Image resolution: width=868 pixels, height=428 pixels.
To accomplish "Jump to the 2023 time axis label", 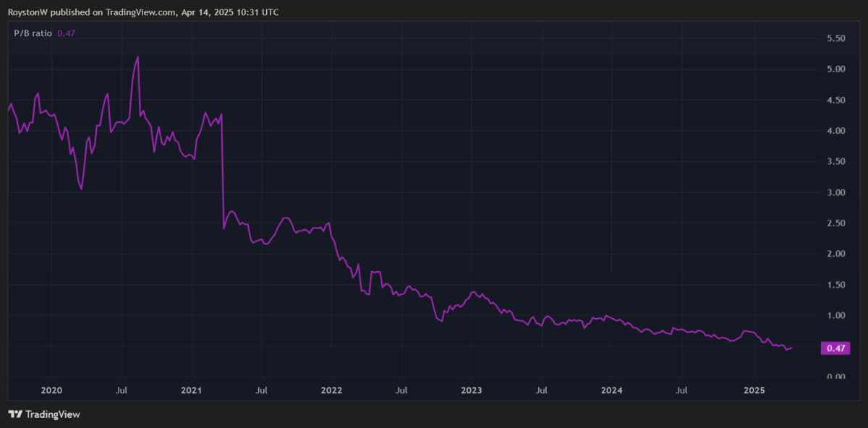I will 471,390.
